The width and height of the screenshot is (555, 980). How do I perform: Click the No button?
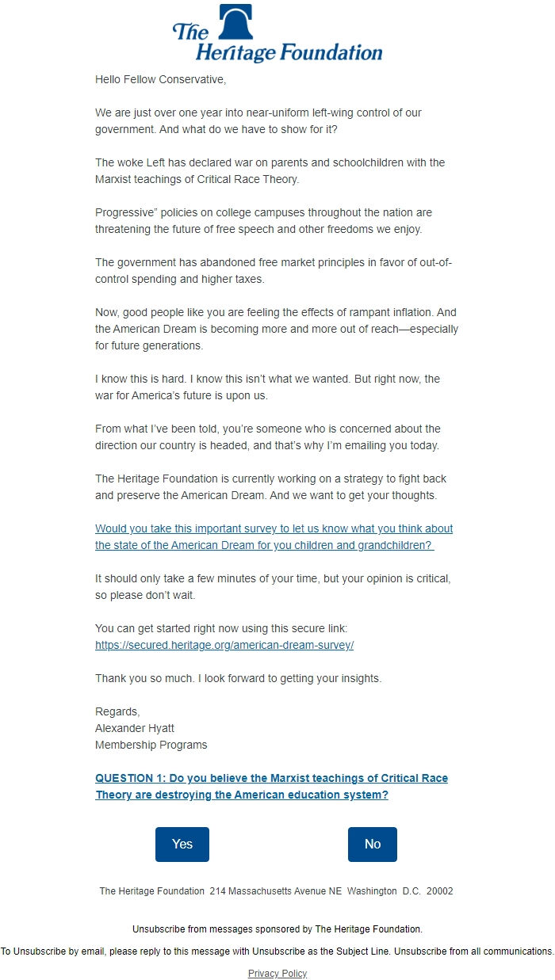[372, 844]
